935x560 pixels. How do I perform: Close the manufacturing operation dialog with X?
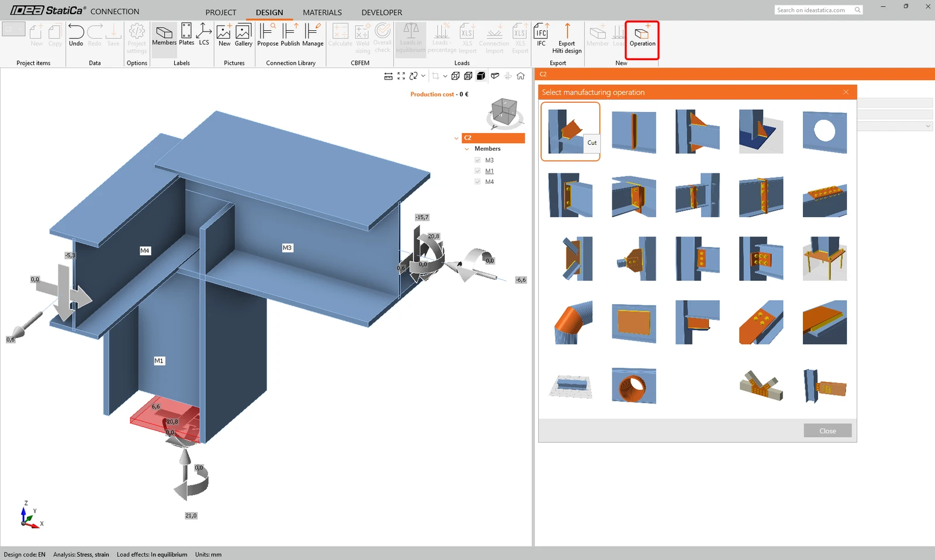click(x=846, y=92)
